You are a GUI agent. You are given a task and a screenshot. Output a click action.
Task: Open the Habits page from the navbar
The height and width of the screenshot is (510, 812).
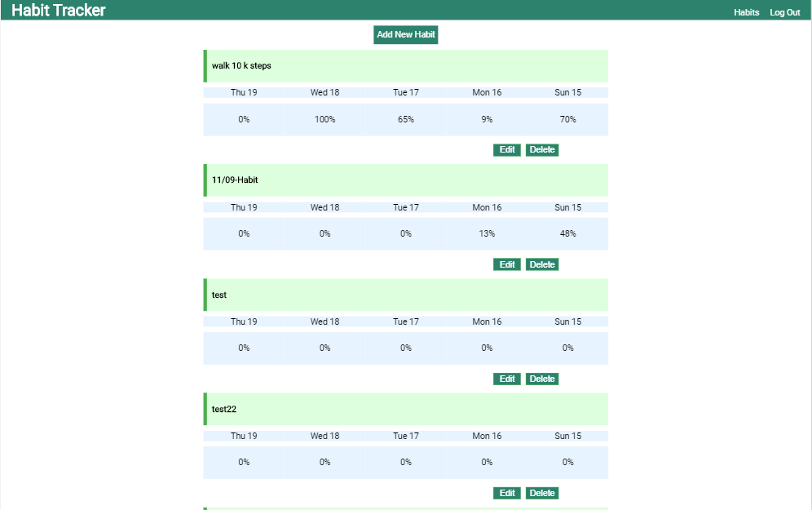[x=746, y=12]
